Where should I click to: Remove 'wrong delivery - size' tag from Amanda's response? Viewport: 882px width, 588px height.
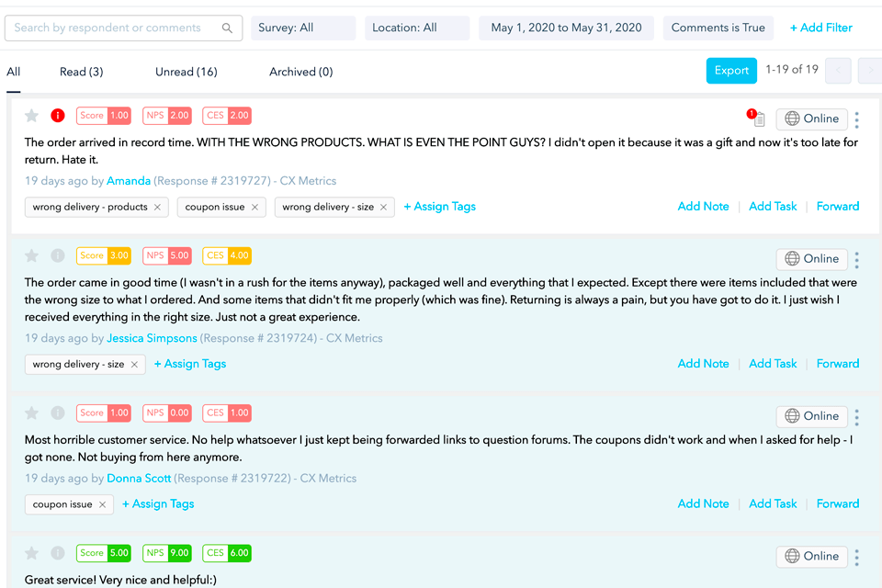tap(384, 207)
